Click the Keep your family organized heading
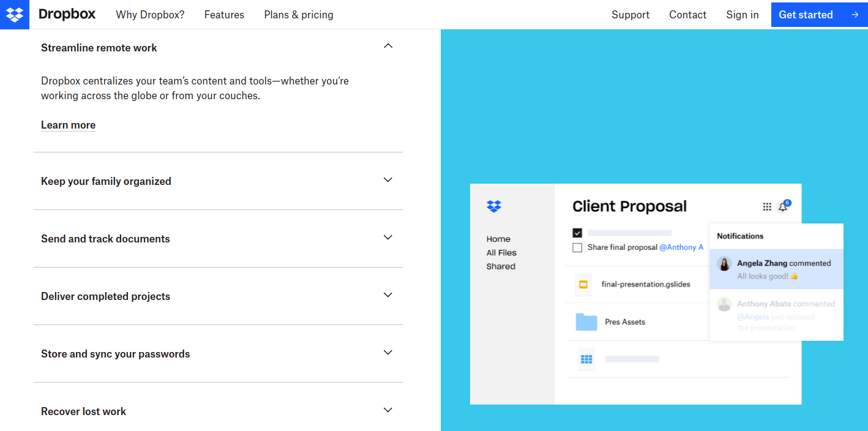868x431 pixels. [106, 181]
